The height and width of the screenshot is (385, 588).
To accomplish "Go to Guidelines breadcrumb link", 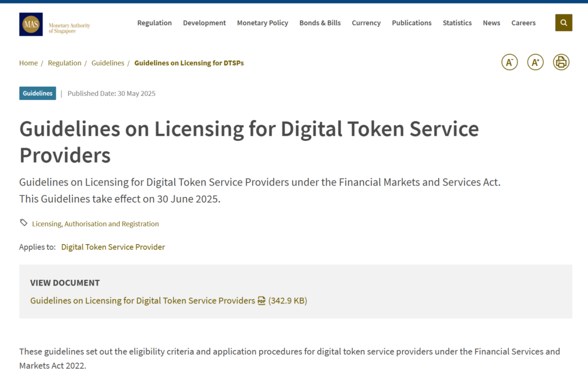I will (x=107, y=63).
